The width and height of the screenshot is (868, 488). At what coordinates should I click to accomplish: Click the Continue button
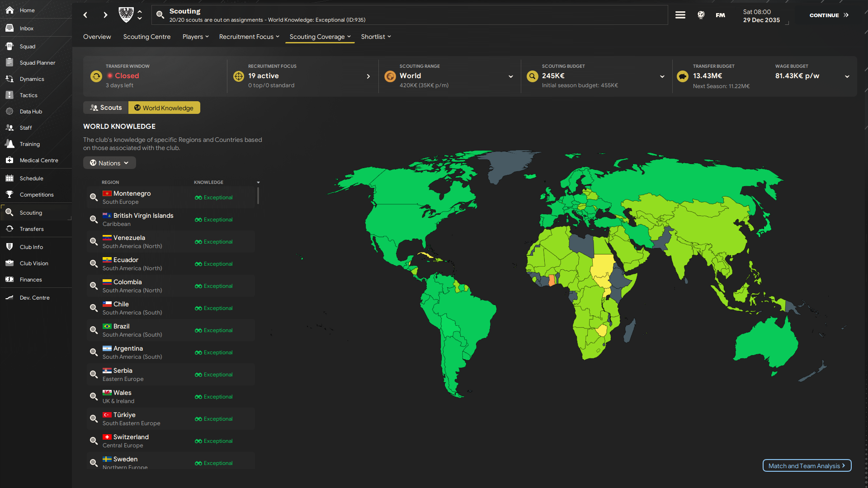point(829,15)
